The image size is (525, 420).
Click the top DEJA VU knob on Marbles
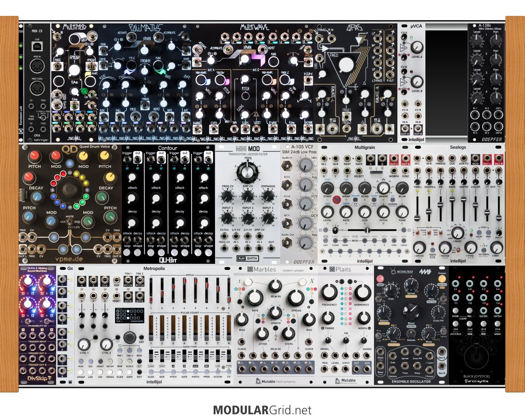pos(275,286)
